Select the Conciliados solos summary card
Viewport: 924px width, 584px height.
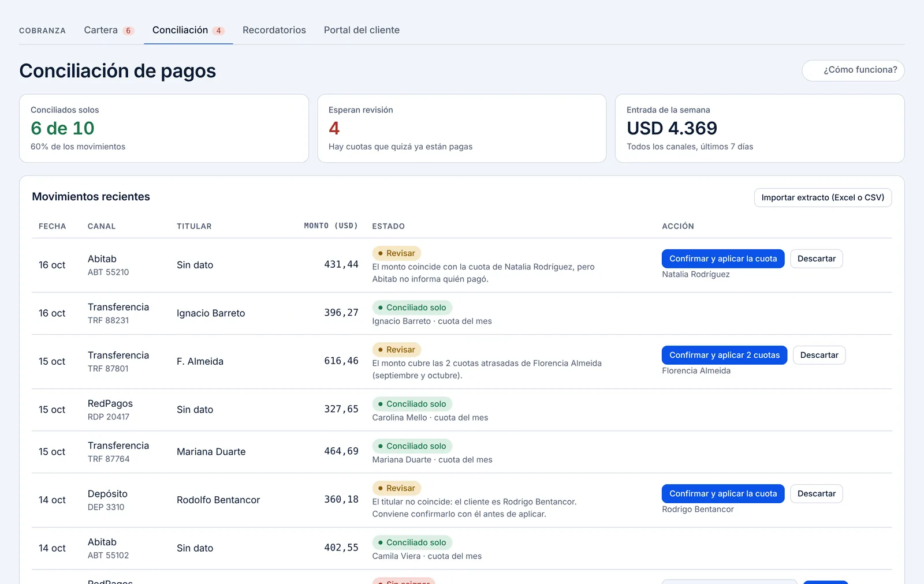point(164,128)
